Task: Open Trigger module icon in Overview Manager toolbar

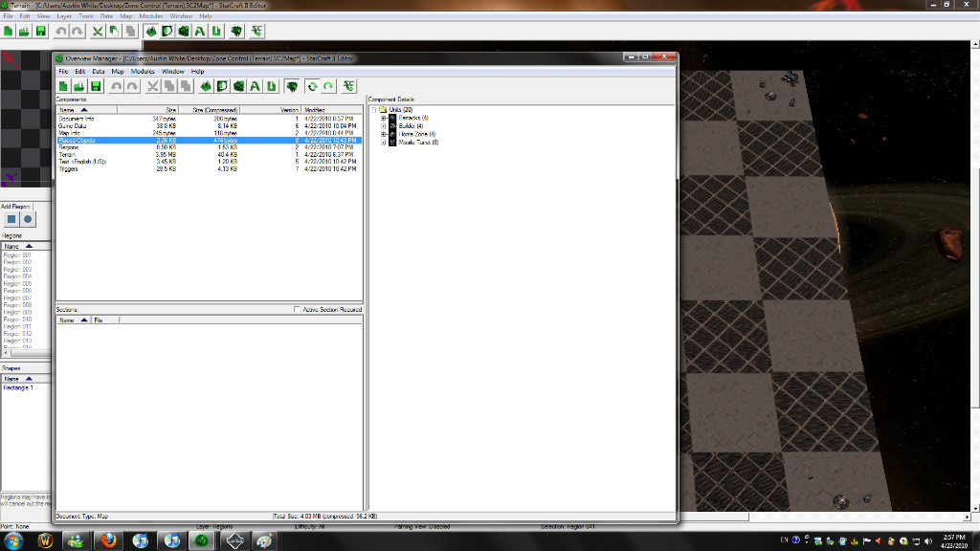Action: (x=222, y=86)
